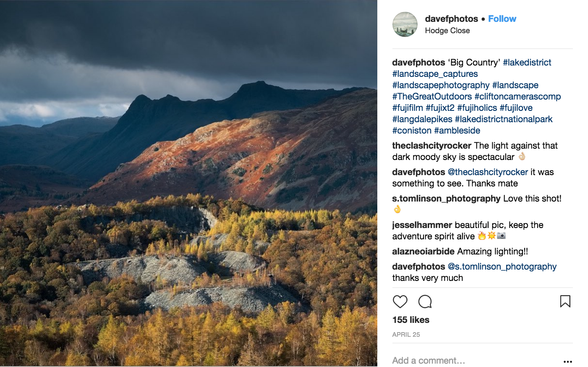Like the post with the heart icon
Screen dimensions: 588x367
pos(400,301)
